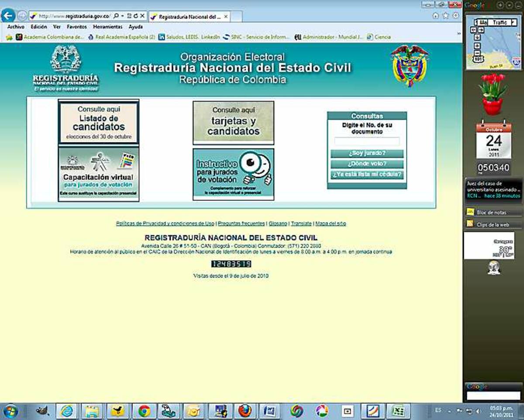Open a new blank browser tab
This screenshot has height=420, width=524.
coord(237,17)
